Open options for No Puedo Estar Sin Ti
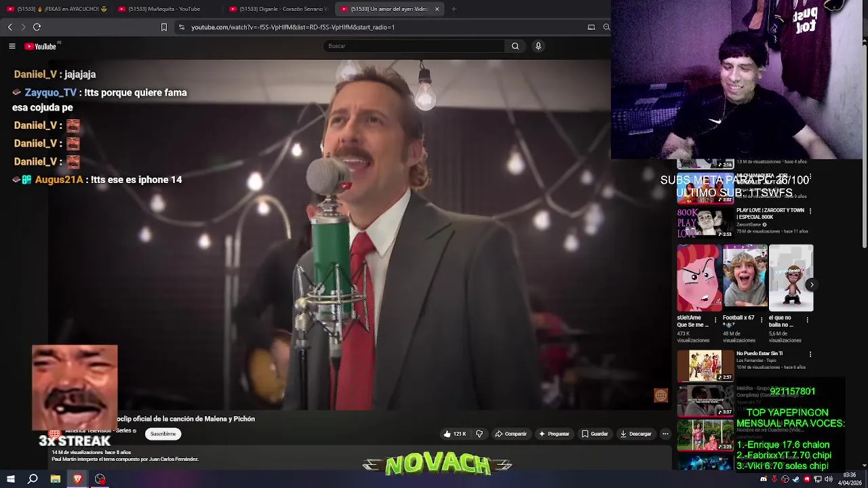The image size is (868, 488). click(x=810, y=354)
